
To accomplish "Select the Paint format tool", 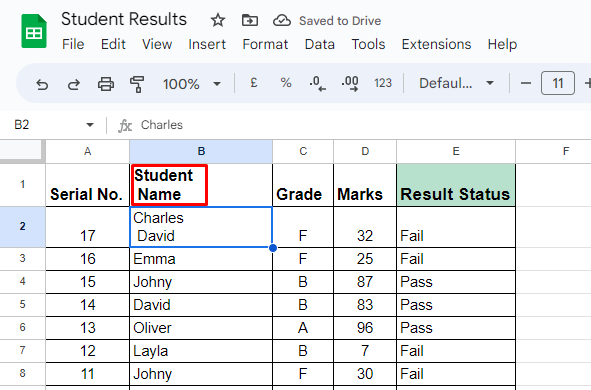I will click(137, 84).
